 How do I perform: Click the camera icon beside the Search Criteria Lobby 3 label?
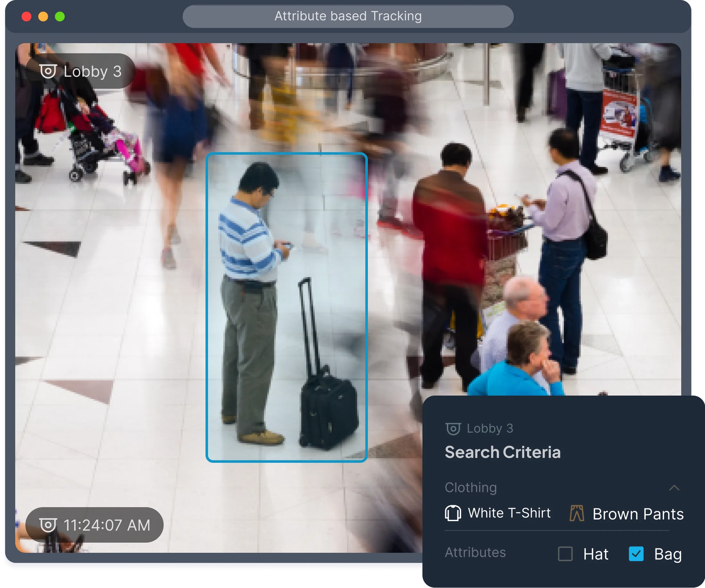click(453, 429)
